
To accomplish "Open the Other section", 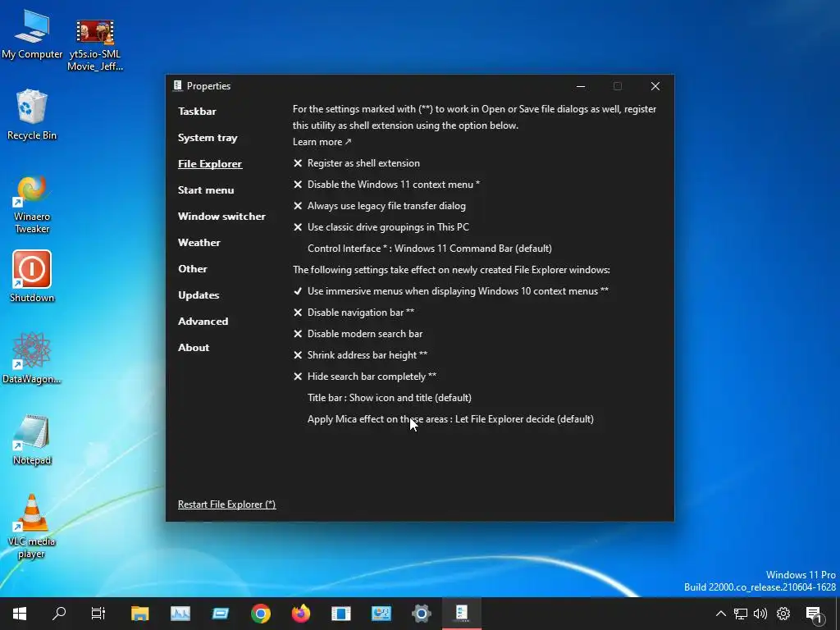I will [x=192, y=269].
